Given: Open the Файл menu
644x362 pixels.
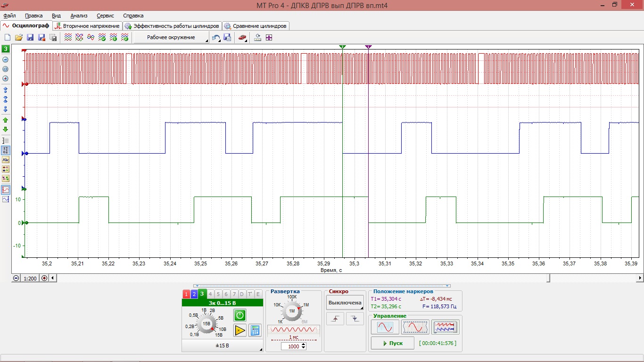Looking at the screenshot, I should [x=9, y=16].
